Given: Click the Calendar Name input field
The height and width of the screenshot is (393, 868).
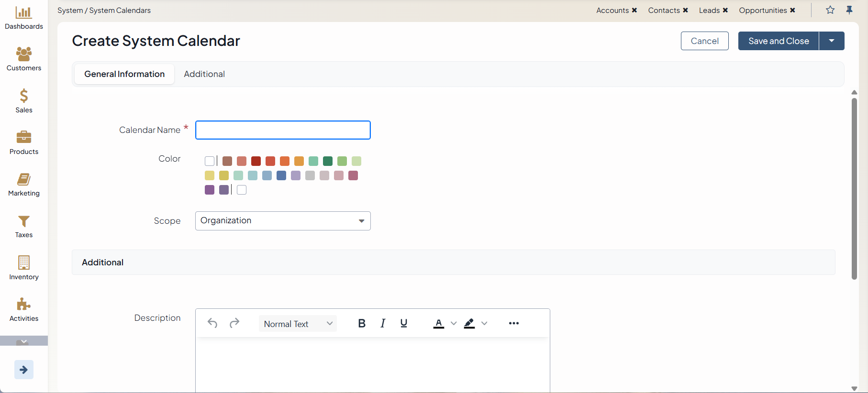Looking at the screenshot, I should (283, 130).
